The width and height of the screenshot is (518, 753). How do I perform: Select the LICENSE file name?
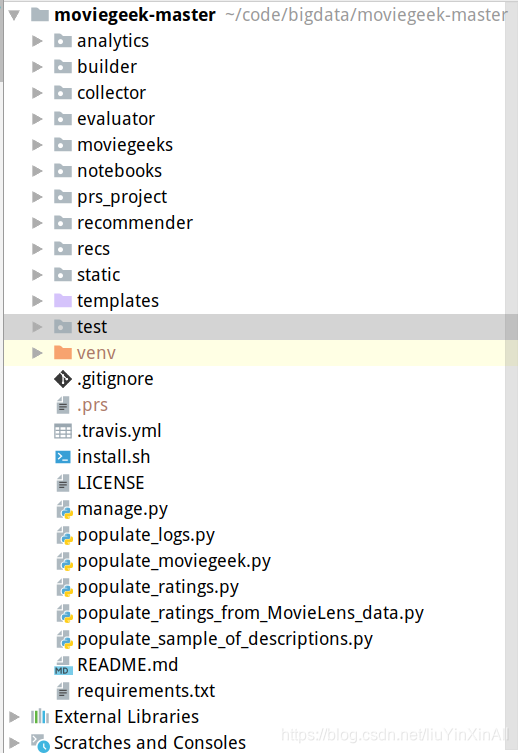[x=110, y=483]
